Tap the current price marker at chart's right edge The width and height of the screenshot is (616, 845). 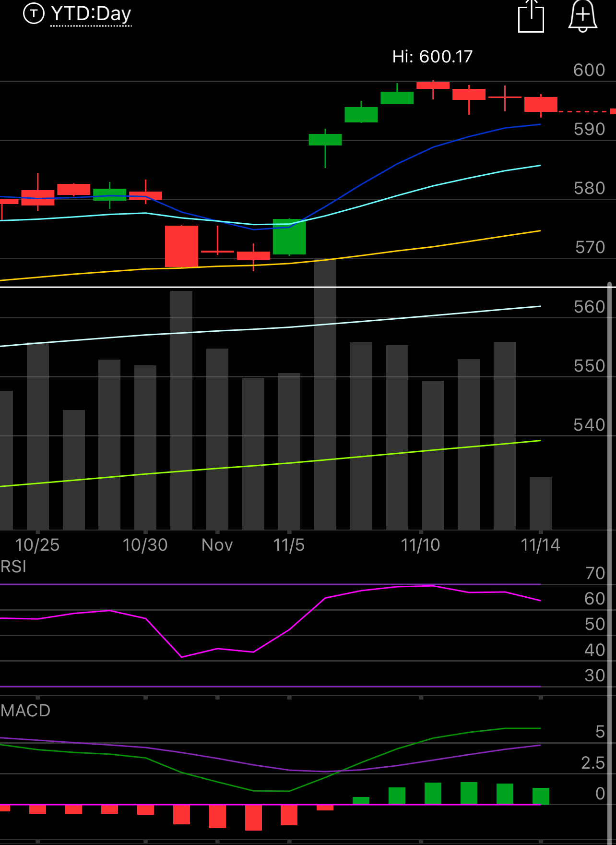[x=613, y=111]
